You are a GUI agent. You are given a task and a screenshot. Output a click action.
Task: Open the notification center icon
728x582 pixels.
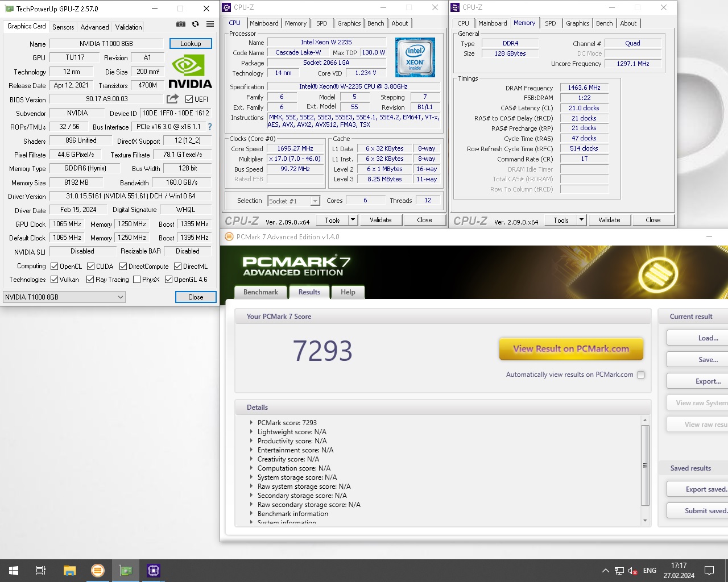[x=709, y=571]
